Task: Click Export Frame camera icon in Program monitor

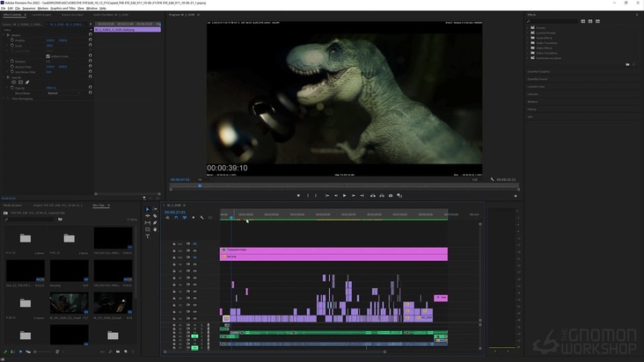Action: click(391, 196)
